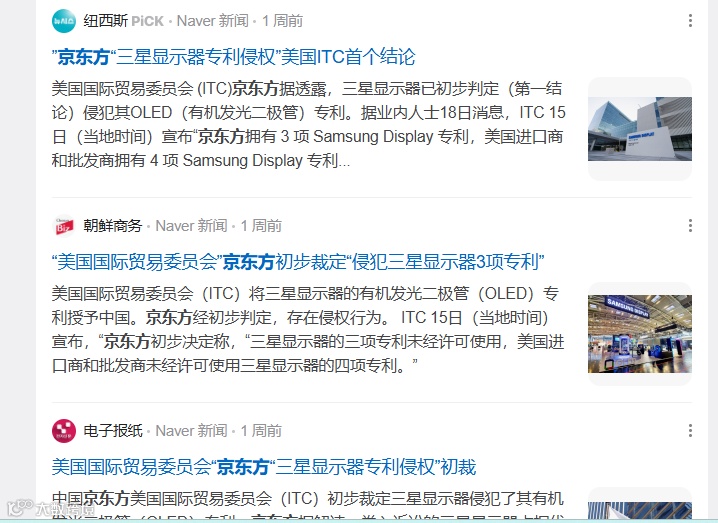Image resolution: width=718 pixels, height=523 pixels.
Task: View the Samsung Display exhibition booth thumbnail
Action: [x=640, y=334]
